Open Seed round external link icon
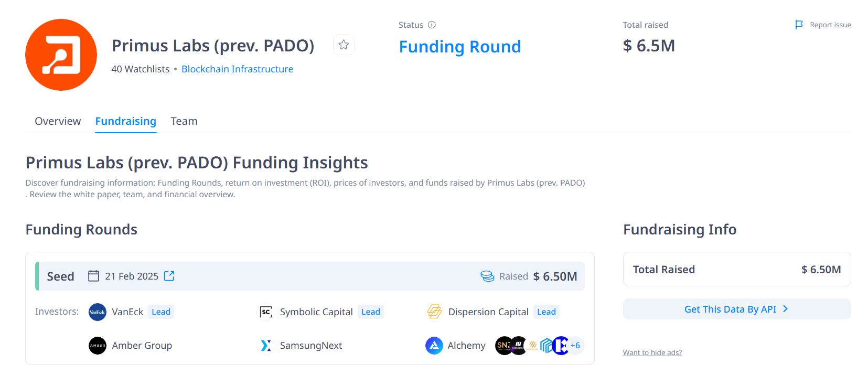Viewport: 868px width, 375px height. (169, 276)
